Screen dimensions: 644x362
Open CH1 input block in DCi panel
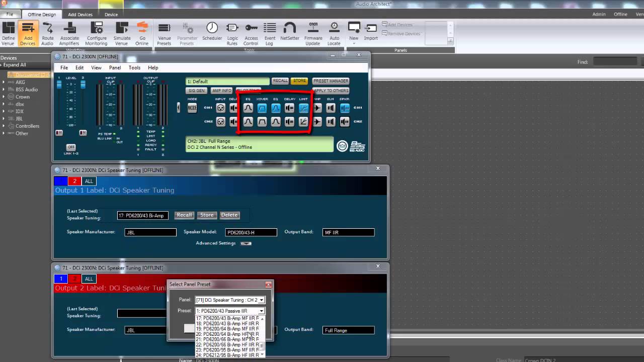[x=220, y=108]
